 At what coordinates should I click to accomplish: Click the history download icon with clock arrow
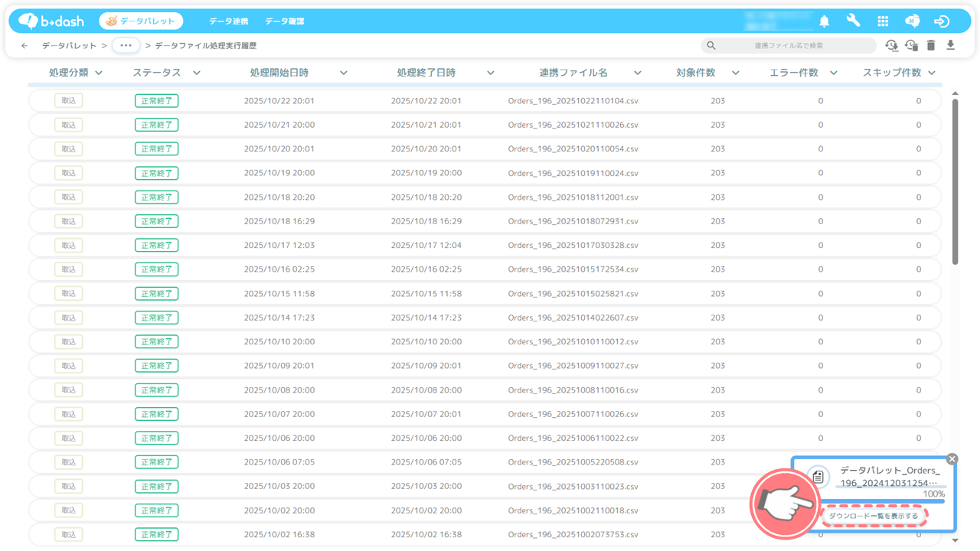pos(891,46)
